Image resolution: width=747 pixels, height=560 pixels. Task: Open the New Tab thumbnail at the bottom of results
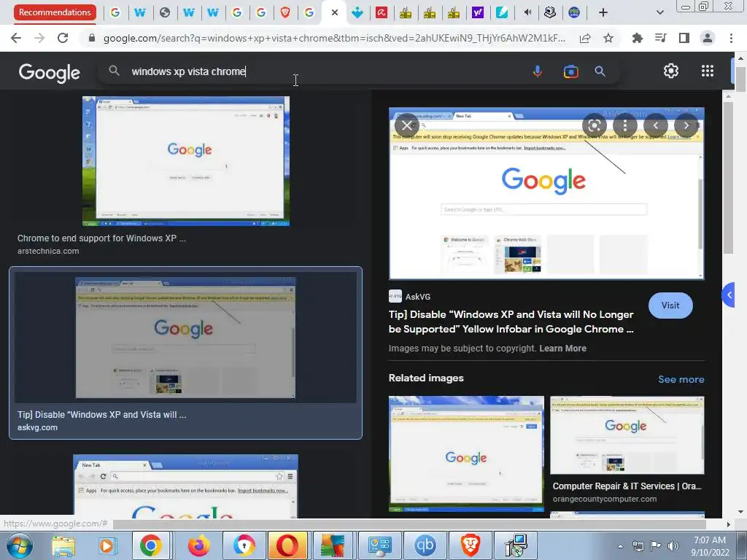click(185, 486)
